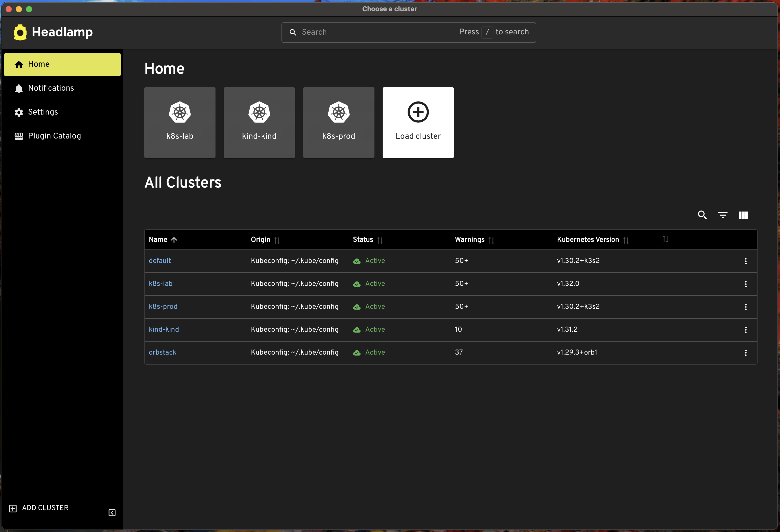
Task: Click the table search magnifier icon
Action: tap(702, 215)
